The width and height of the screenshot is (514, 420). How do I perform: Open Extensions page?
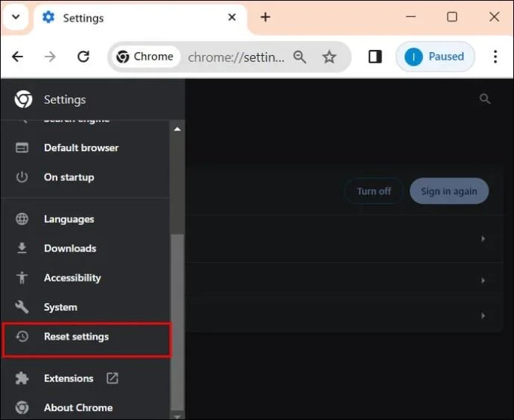point(85,378)
